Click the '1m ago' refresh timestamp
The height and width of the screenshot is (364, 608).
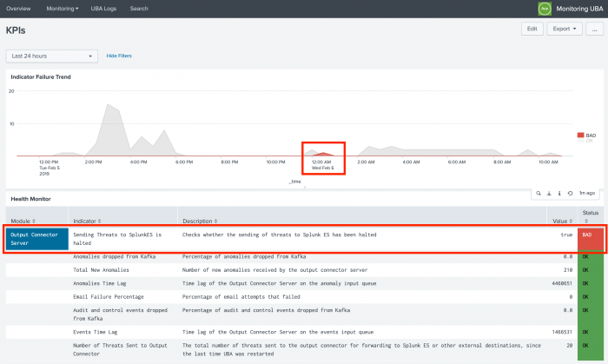587,193
